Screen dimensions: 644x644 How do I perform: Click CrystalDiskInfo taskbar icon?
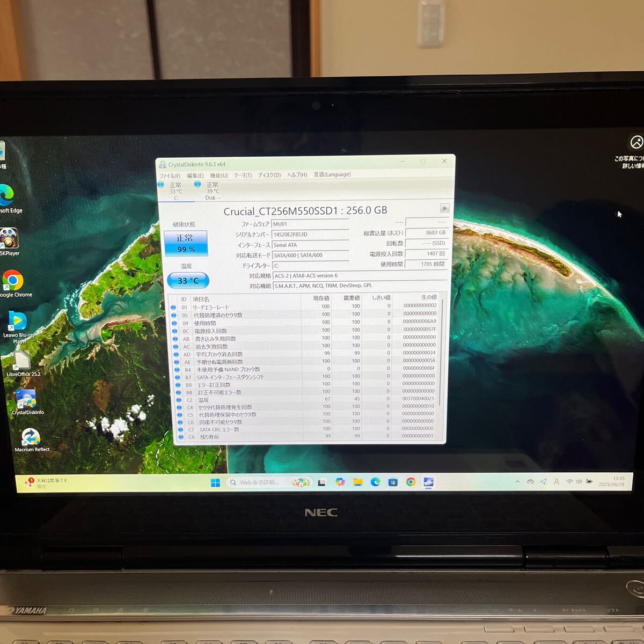(429, 482)
